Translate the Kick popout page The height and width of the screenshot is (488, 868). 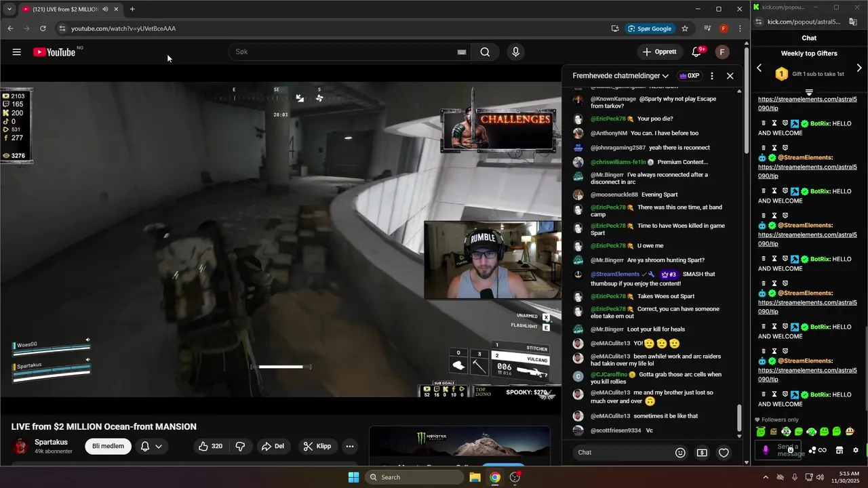853,22
